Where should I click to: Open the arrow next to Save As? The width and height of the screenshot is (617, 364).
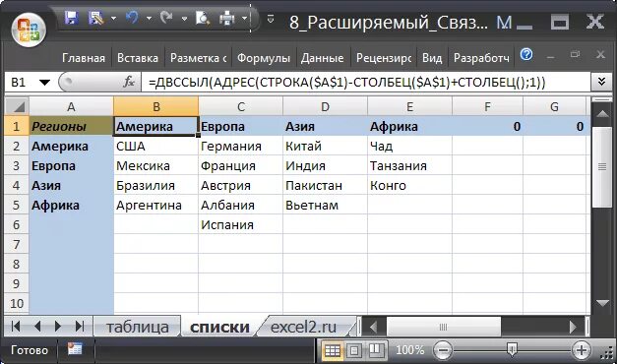[x=113, y=18]
